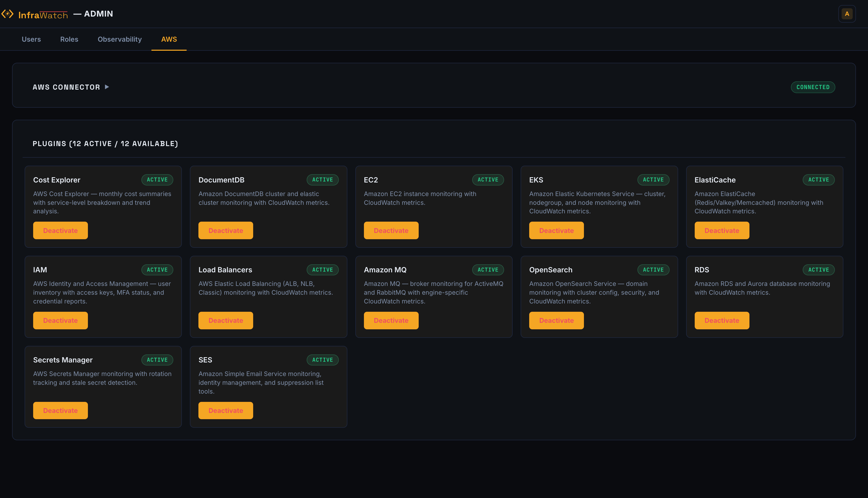This screenshot has width=868, height=498.
Task: Click the ACTIVE badge on RDS card
Action: 819,270
